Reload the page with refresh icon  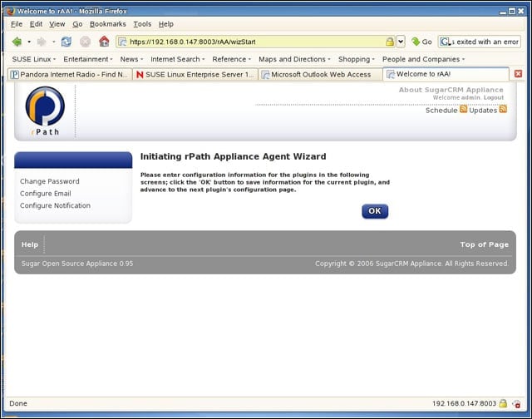point(66,42)
